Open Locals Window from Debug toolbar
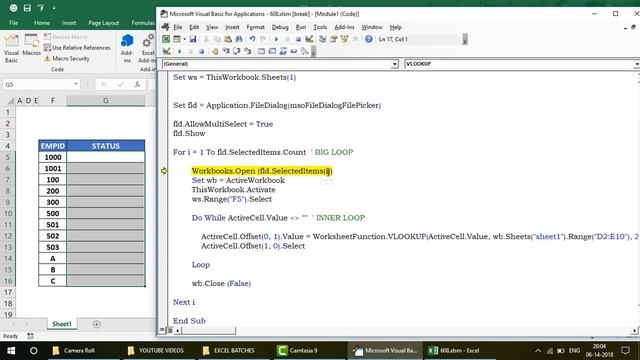640x360 pixels. (261, 51)
